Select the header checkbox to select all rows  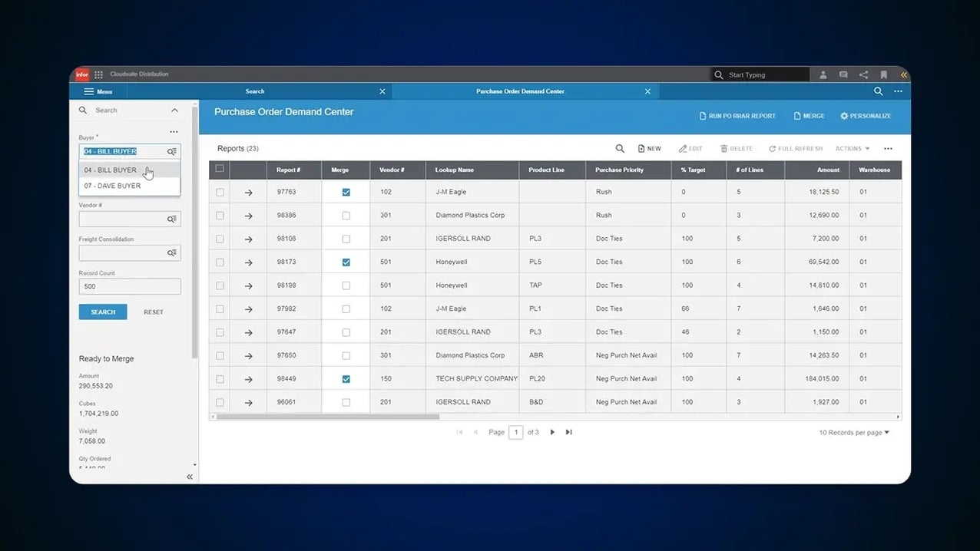220,170
